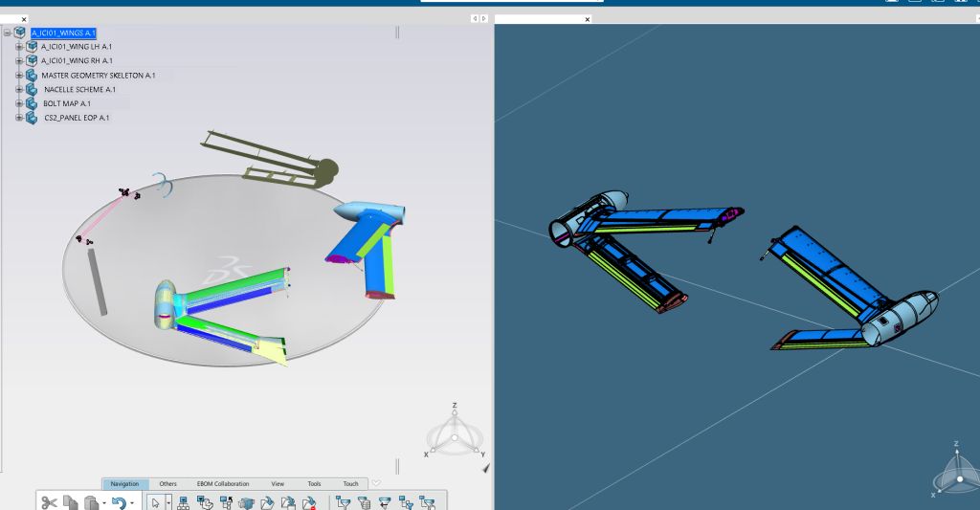Switch to the EBOM Collaboration tab

223,484
